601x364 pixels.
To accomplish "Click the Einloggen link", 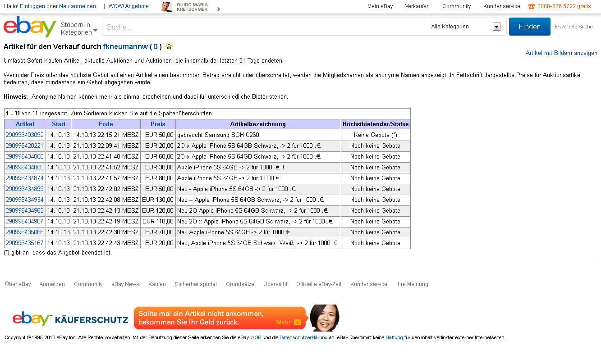I will pyautogui.click(x=32, y=6).
